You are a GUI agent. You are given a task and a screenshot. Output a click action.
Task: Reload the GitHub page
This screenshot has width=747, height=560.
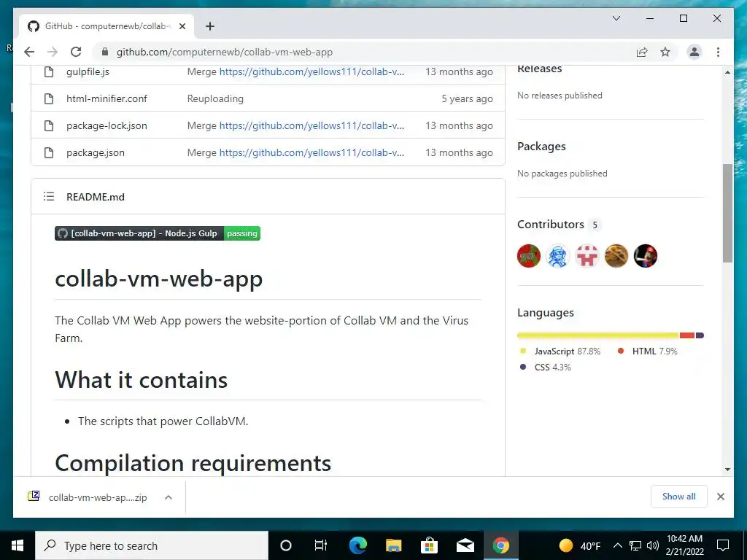(x=76, y=52)
